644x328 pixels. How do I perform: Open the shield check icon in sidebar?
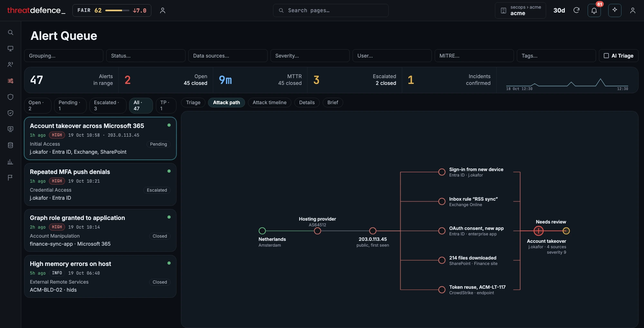pos(10,113)
